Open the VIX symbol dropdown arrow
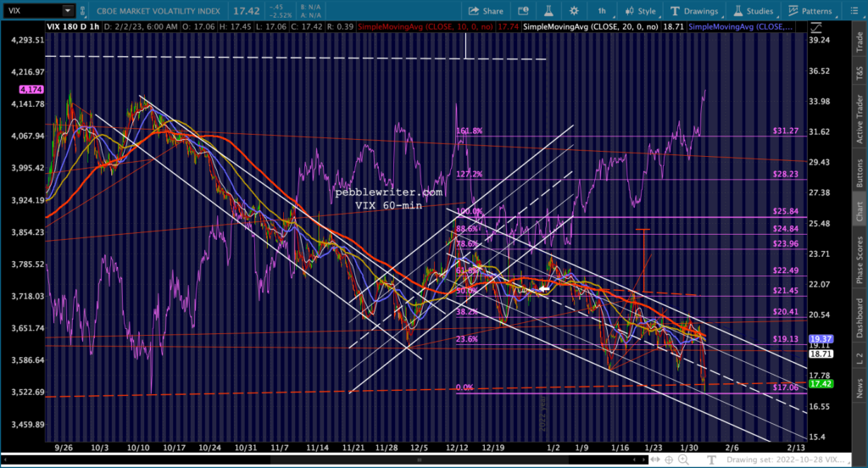 tap(68, 10)
